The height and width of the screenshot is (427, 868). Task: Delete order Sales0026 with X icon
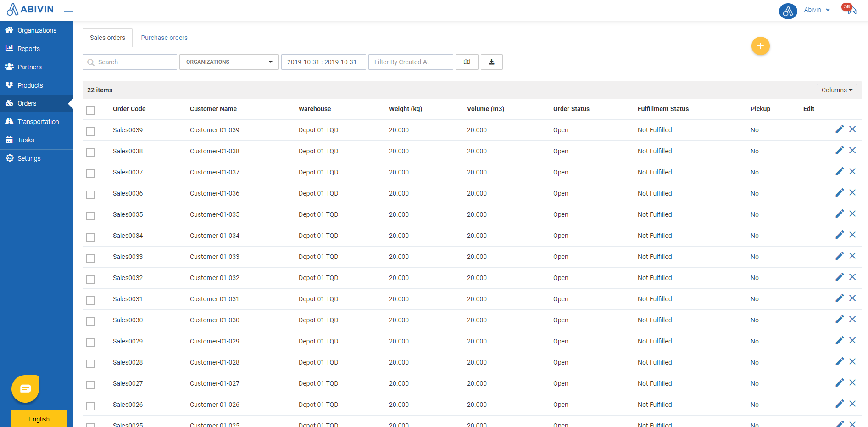(852, 404)
